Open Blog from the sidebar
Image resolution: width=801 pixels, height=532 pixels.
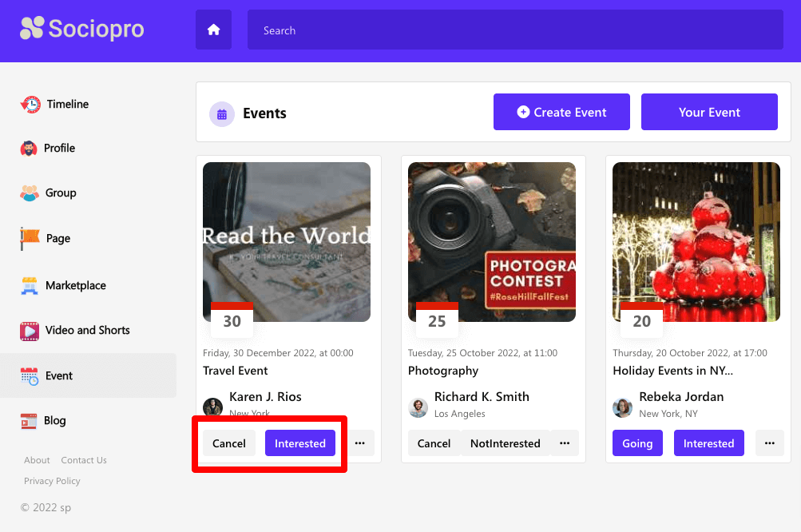point(54,420)
